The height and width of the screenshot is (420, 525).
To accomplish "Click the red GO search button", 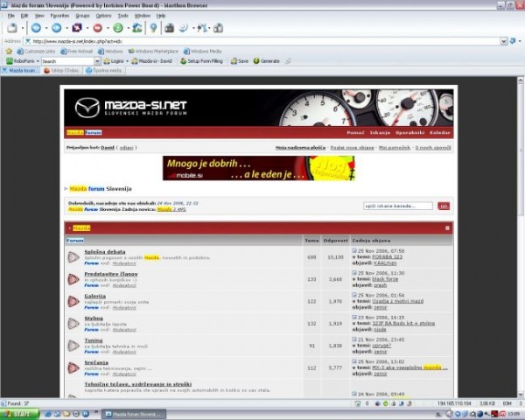I will (x=444, y=206).
